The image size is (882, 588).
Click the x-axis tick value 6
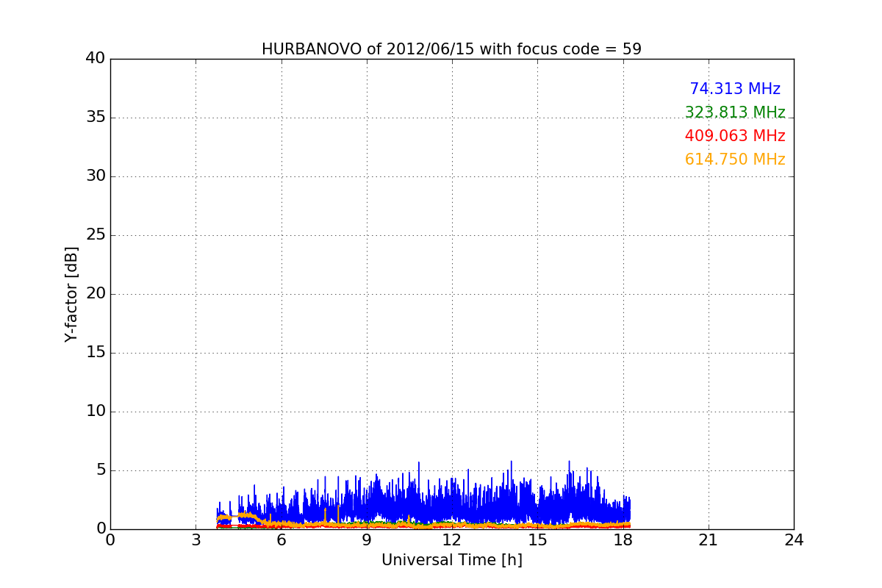[x=282, y=540]
